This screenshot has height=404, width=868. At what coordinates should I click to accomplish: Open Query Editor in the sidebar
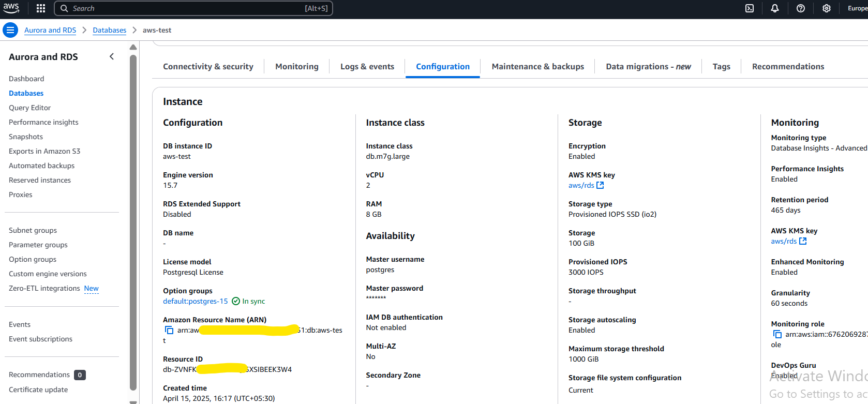tap(30, 108)
